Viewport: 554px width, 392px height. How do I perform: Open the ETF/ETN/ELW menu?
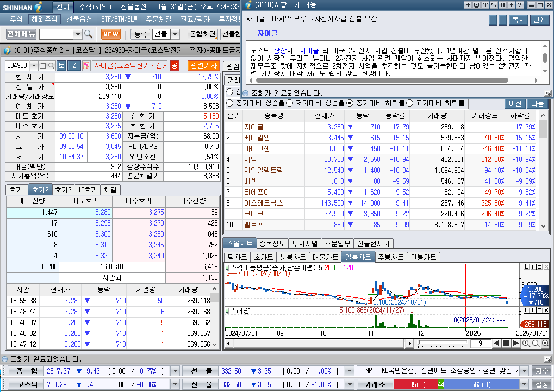(119, 19)
